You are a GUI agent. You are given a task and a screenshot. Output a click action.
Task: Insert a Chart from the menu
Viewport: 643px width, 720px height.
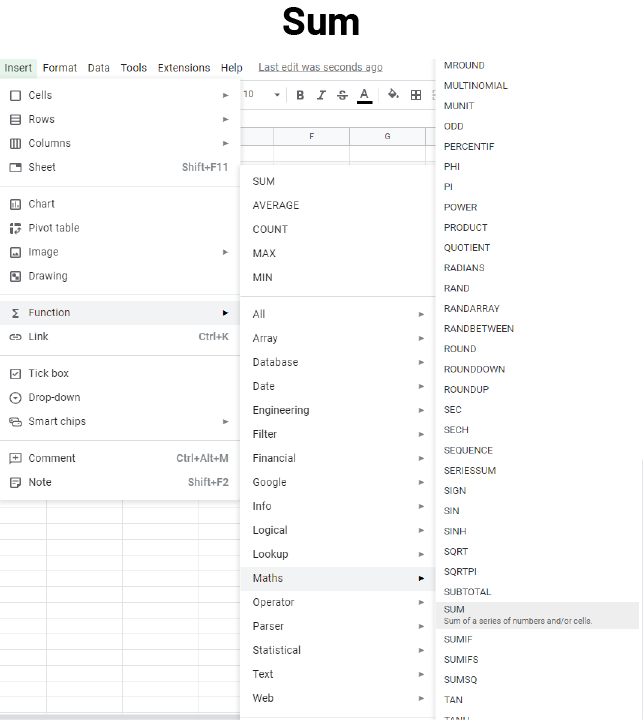click(x=41, y=204)
